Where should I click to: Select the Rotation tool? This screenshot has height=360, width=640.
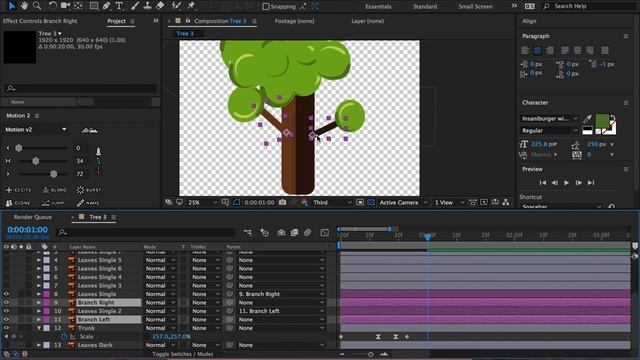coord(53,6)
